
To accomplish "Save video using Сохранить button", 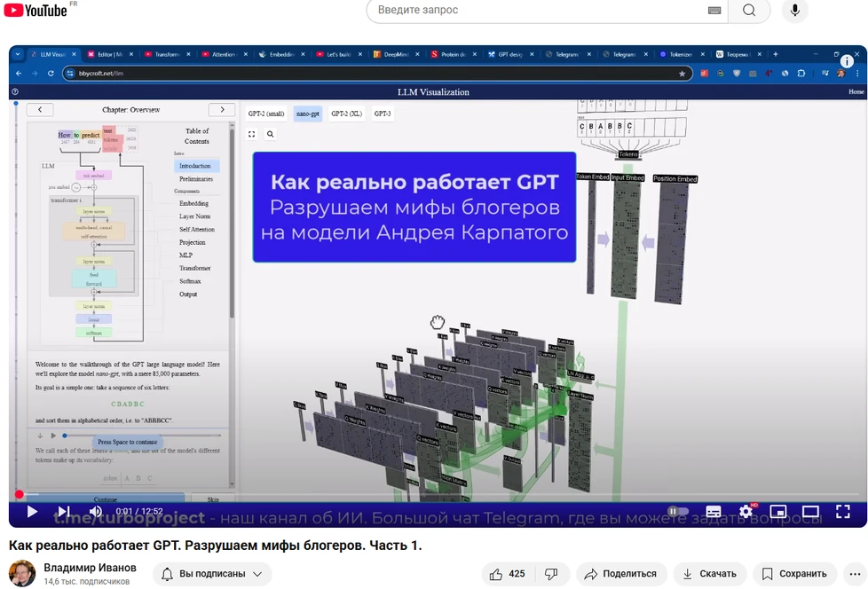I will pos(794,574).
